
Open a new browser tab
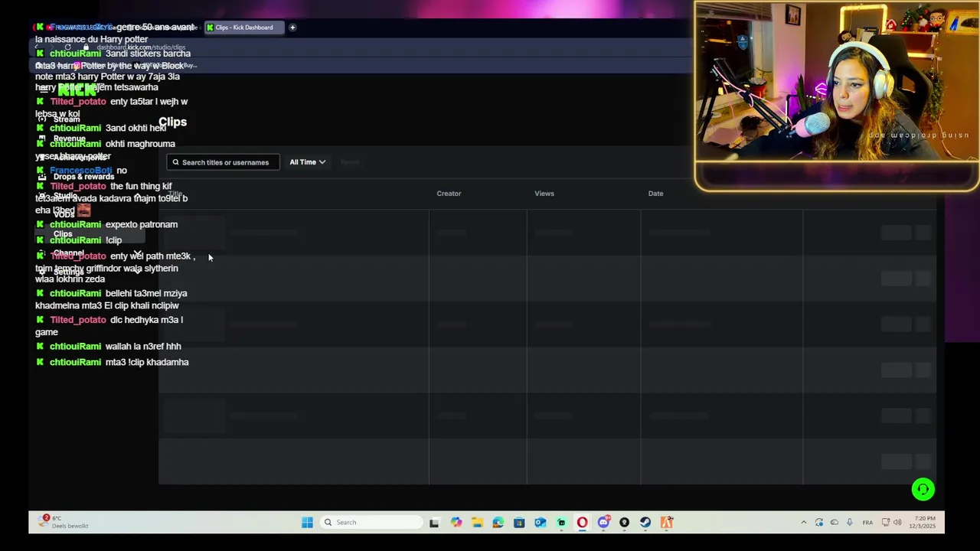[x=292, y=28]
